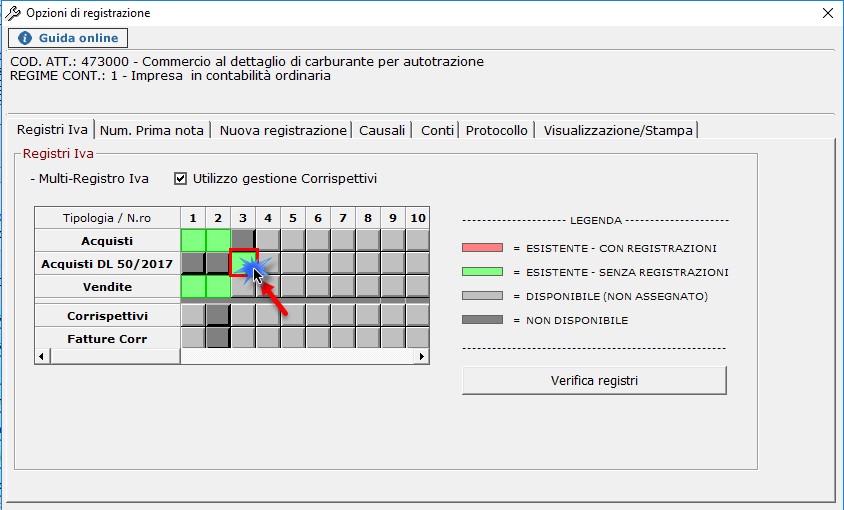Select Acquisti DL 50/2017 register 7 cell
The height and width of the screenshot is (510, 844).
pyautogui.click(x=343, y=263)
